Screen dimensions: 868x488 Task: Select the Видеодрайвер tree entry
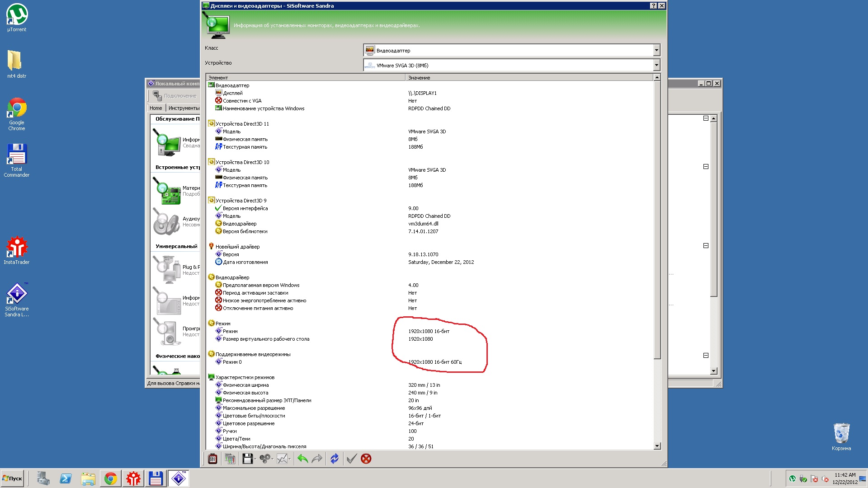232,277
